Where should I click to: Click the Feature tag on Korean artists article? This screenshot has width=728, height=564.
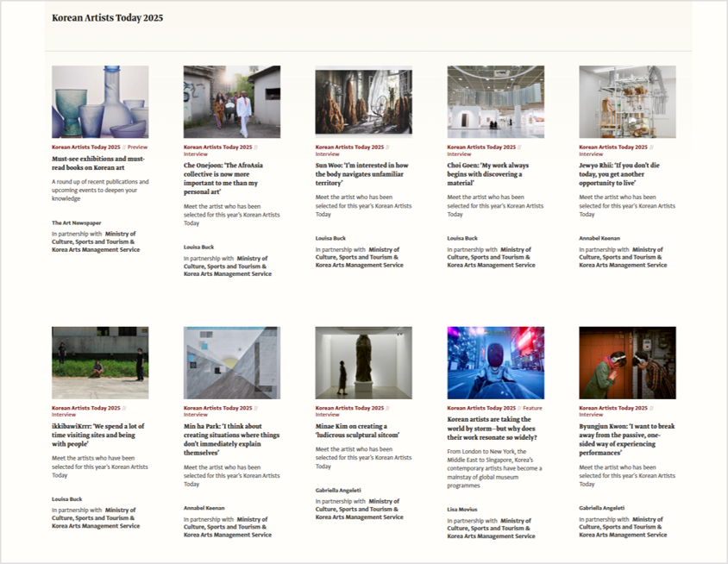(x=532, y=408)
